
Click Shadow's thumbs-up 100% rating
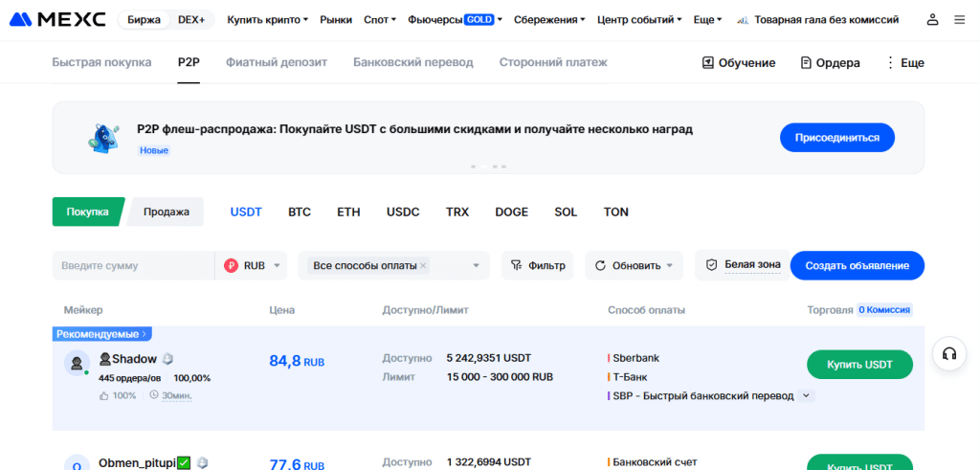pos(118,395)
